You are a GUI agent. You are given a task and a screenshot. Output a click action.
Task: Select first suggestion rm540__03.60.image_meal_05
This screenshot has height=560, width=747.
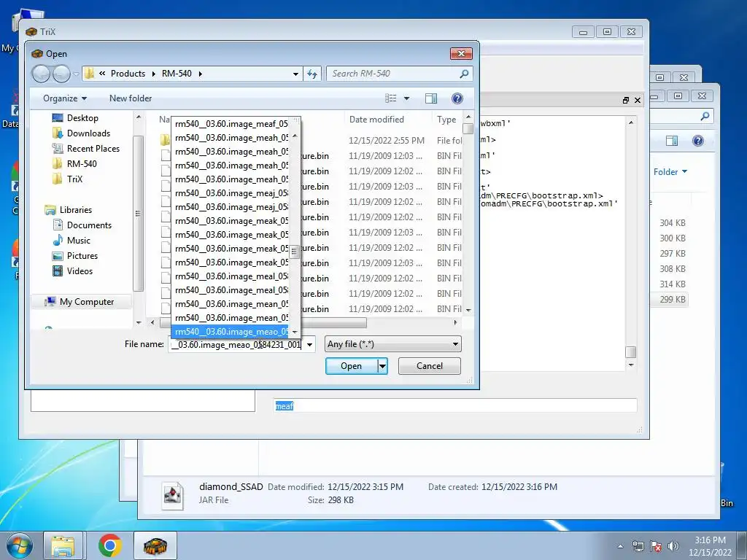[x=231, y=276]
